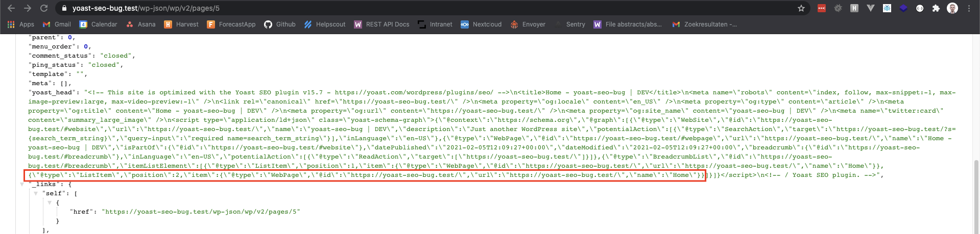Click the "parent" key
This screenshot has height=234, width=980.
click(44, 37)
